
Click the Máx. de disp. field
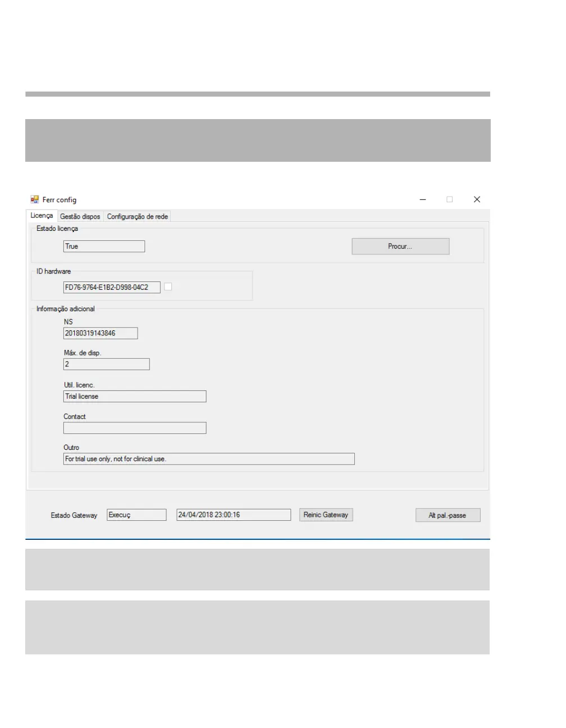click(107, 364)
